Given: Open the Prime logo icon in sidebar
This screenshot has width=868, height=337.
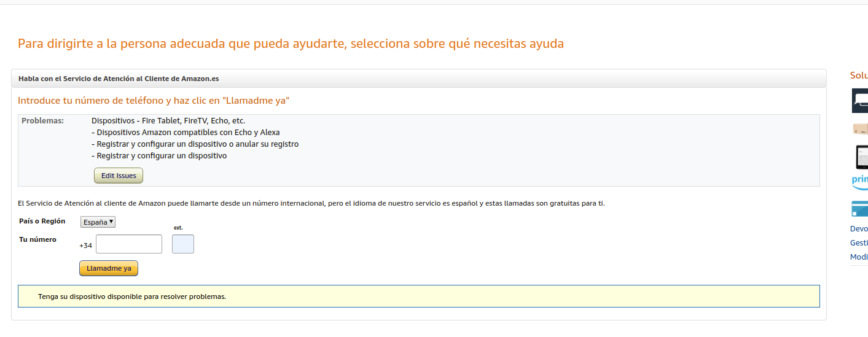Looking at the screenshot, I should [860, 182].
